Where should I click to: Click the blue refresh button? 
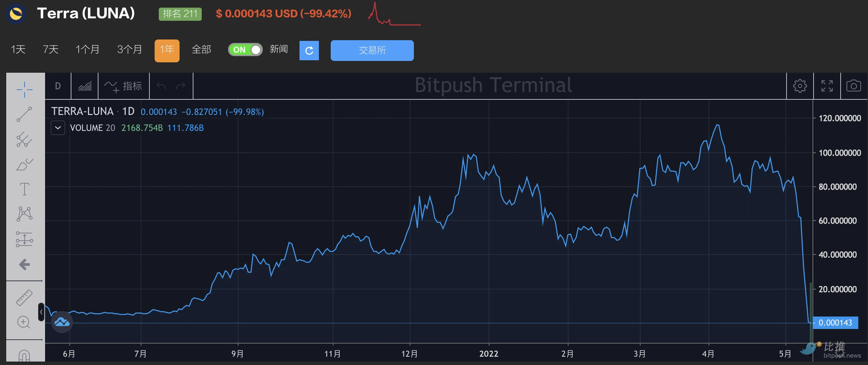tap(309, 51)
